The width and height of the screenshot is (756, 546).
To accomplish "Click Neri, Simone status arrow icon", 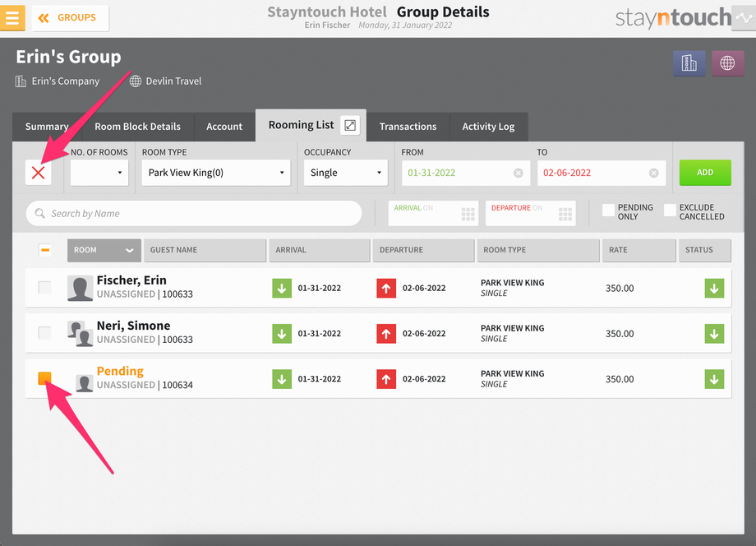I will 715,334.
